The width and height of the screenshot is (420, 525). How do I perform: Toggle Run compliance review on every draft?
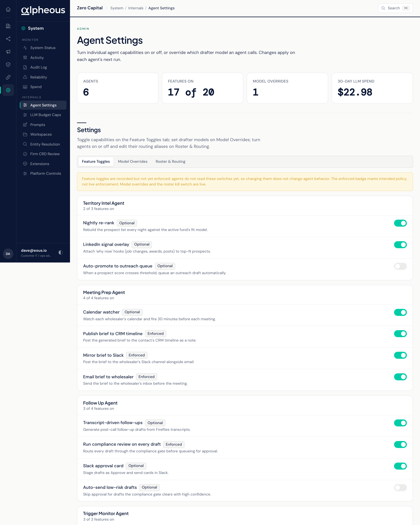point(400,444)
